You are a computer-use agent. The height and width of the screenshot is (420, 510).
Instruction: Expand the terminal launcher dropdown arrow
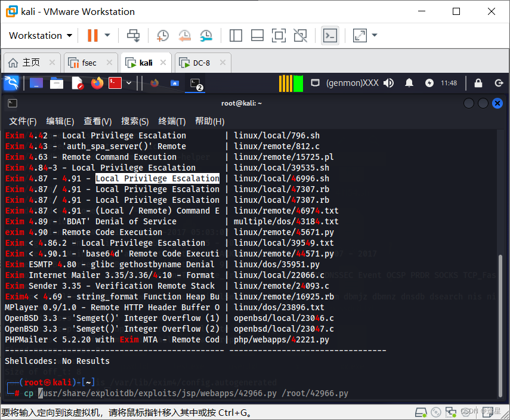click(x=129, y=83)
